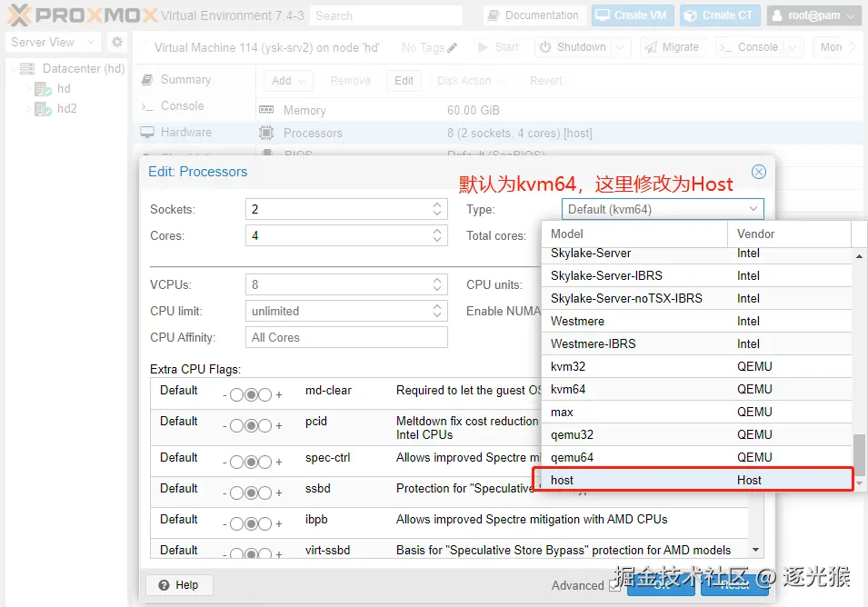This screenshot has width=868, height=607.
Task: Open Documentation
Action: pos(534,15)
